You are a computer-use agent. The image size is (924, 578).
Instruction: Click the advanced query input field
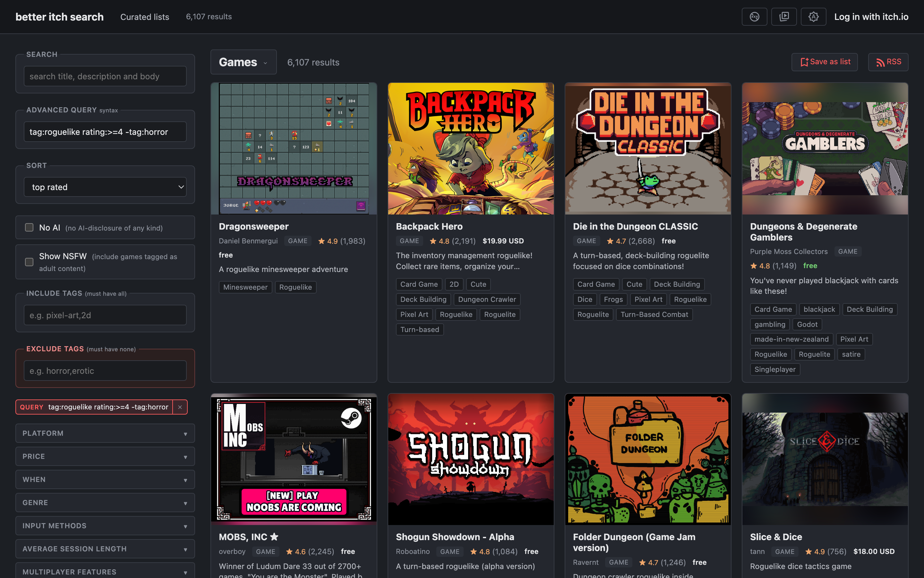[x=105, y=132]
